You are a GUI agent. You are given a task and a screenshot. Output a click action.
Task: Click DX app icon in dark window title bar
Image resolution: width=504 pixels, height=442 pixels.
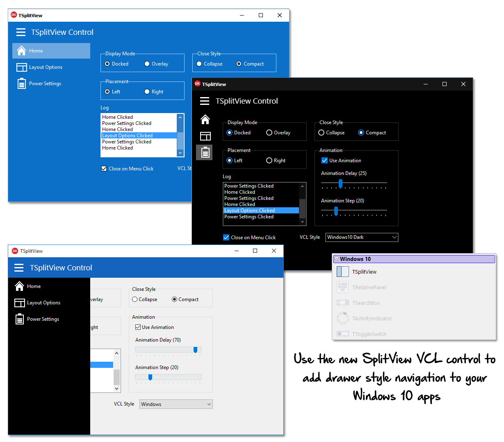tap(197, 84)
